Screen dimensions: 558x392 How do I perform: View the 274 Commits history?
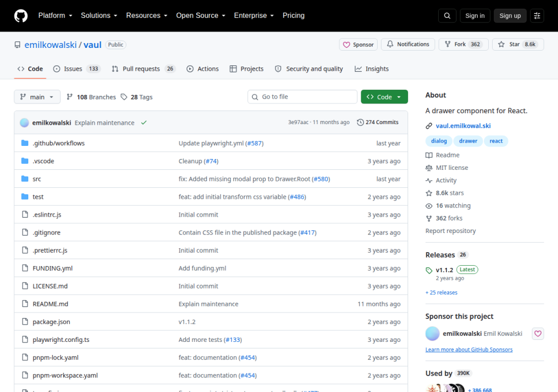pyautogui.click(x=378, y=122)
